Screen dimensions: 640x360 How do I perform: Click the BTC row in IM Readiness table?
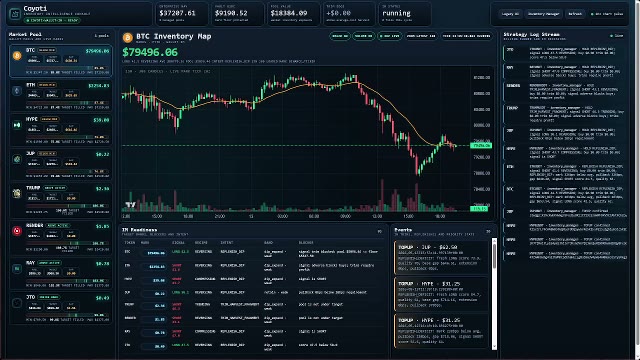pyautogui.click(x=253, y=253)
